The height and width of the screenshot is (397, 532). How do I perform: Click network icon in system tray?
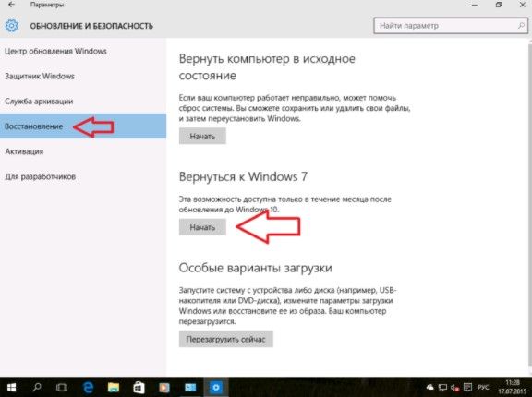click(x=442, y=387)
